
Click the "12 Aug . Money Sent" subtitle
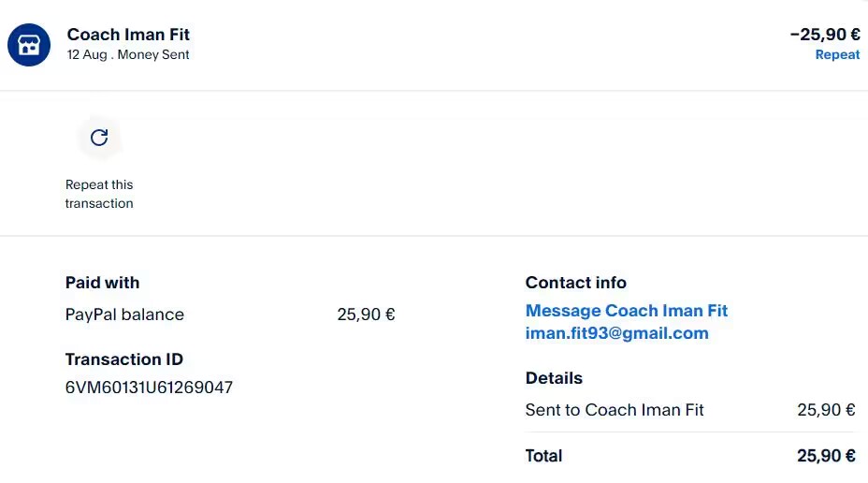point(128,55)
